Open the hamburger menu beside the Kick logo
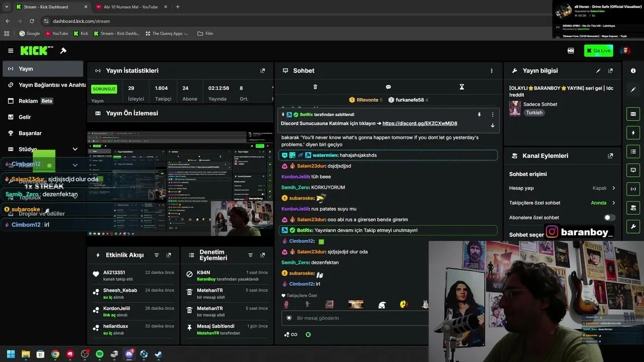This screenshot has width=644, height=362. tap(11, 51)
